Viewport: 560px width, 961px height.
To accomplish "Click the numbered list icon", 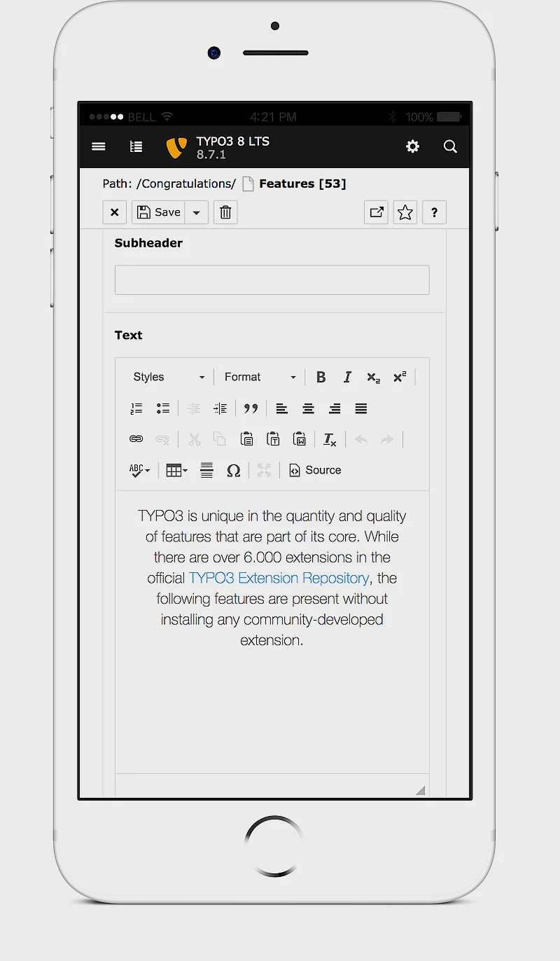I will click(136, 408).
